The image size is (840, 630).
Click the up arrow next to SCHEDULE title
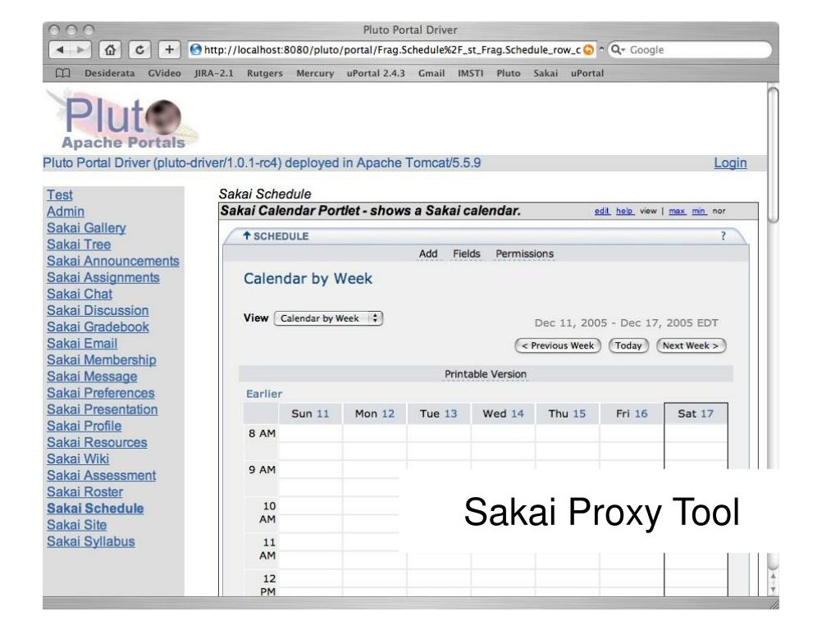click(x=247, y=235)
